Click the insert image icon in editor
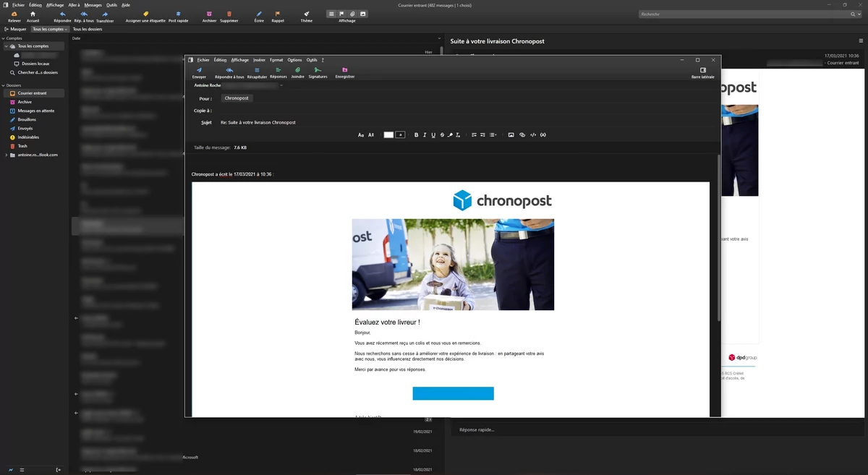 pos(511,135)
